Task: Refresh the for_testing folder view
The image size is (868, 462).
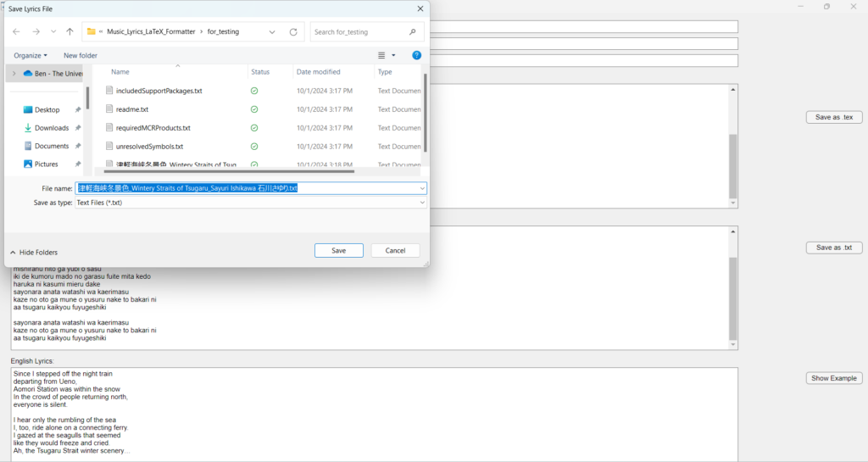Action: 293,32
